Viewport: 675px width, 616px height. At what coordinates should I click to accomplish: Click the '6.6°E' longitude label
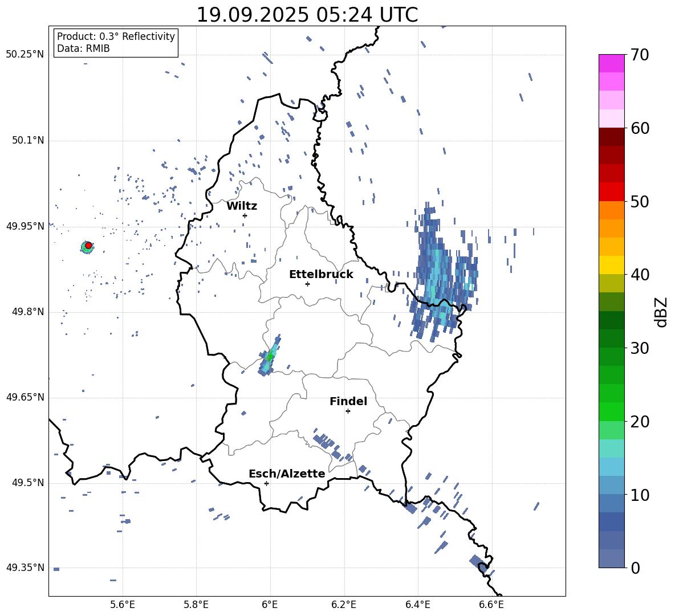491,605
